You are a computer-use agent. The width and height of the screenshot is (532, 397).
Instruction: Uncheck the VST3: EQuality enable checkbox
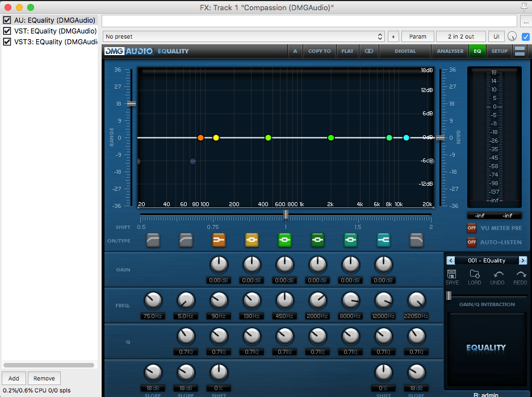[7, 41]
